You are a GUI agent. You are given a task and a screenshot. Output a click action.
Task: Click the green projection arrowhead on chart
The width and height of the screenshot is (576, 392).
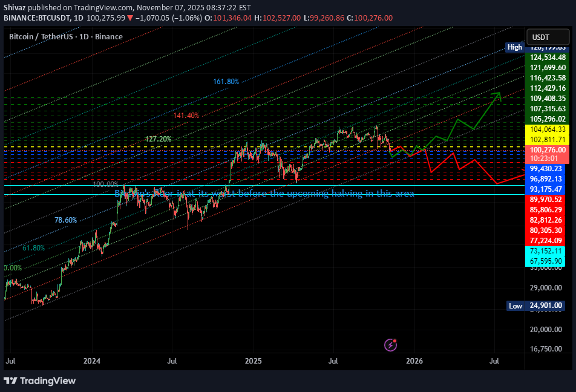coord(497,96)
